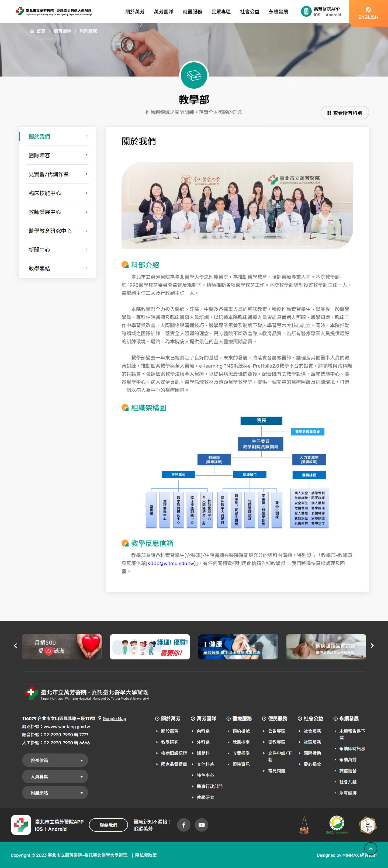Click next arrow of banner carousel
This screenshot has width=388, height=868.
click(x=372, y=646)
